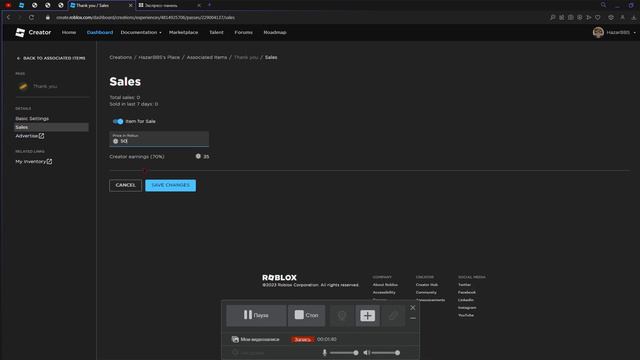Adjust the speaker volume slider

click(x=385, y=353)
